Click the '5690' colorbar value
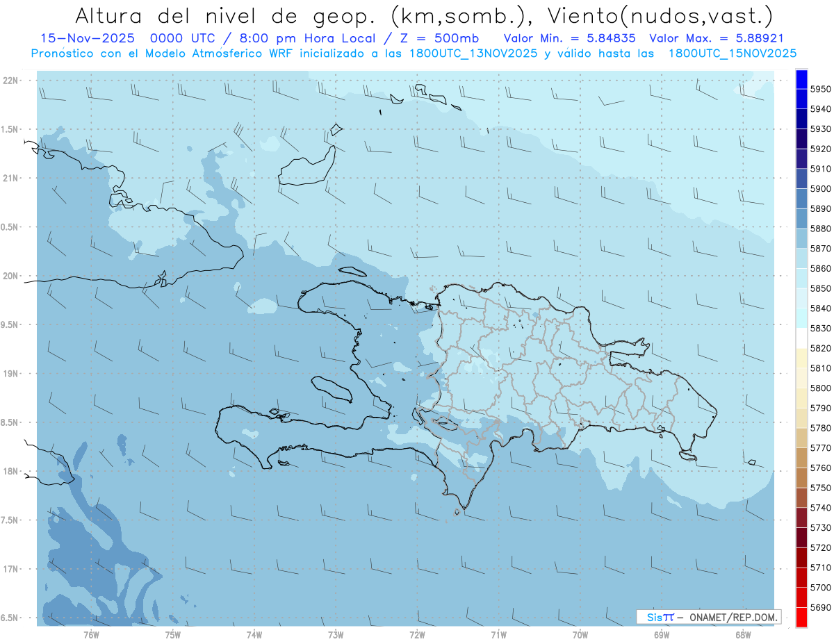The image size is (834, 644). click(x=821, y=607)
